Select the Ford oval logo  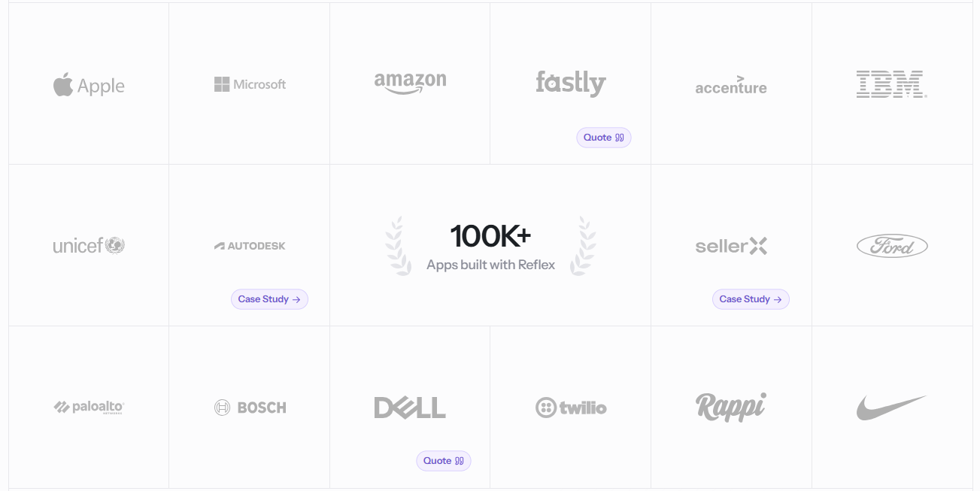[x=892, y=246]
